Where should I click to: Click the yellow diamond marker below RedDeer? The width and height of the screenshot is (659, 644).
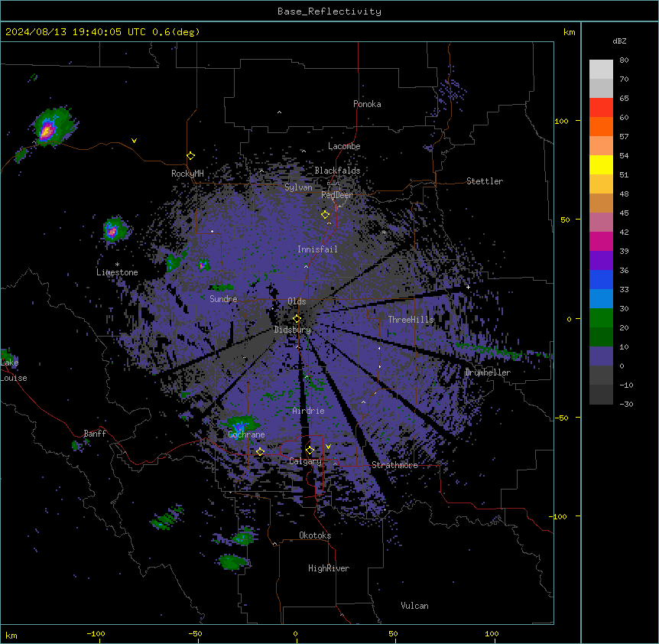(325, 215)
